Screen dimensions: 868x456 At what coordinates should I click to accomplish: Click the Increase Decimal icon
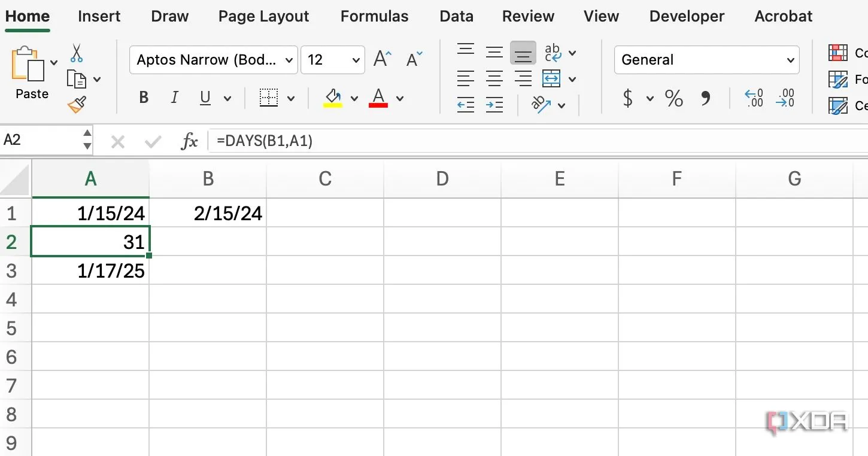coord(753,98)
